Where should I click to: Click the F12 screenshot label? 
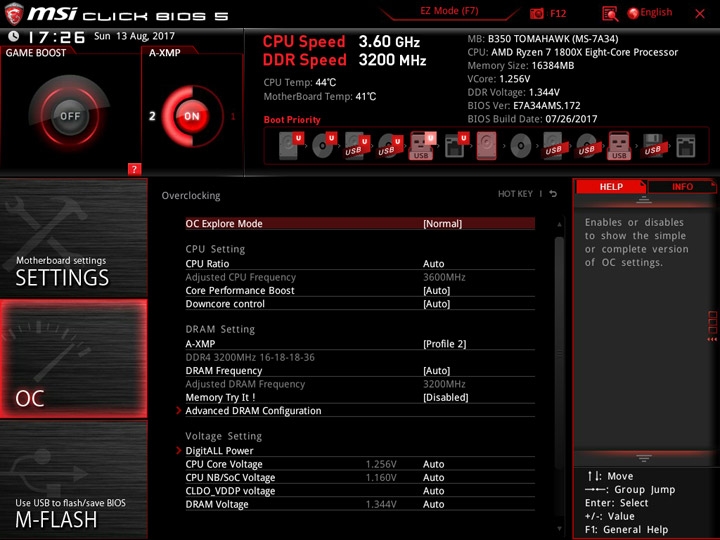tap(558, 13)
